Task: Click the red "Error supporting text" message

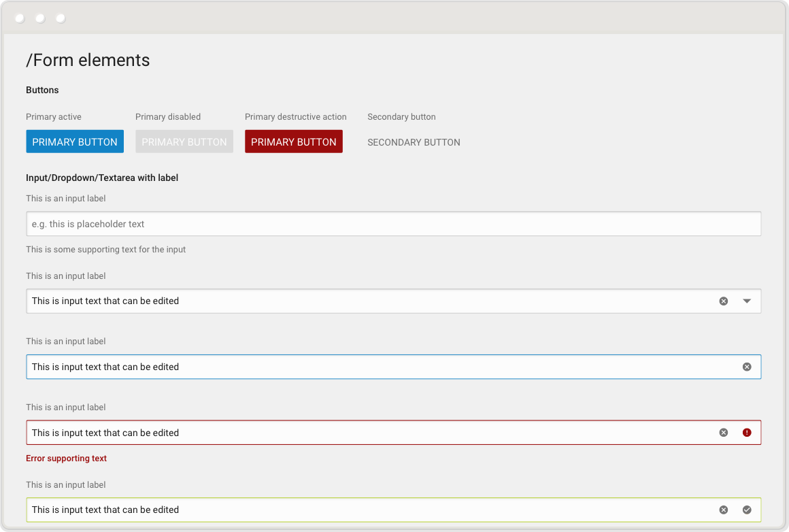Action: click(x=67, y=459)
